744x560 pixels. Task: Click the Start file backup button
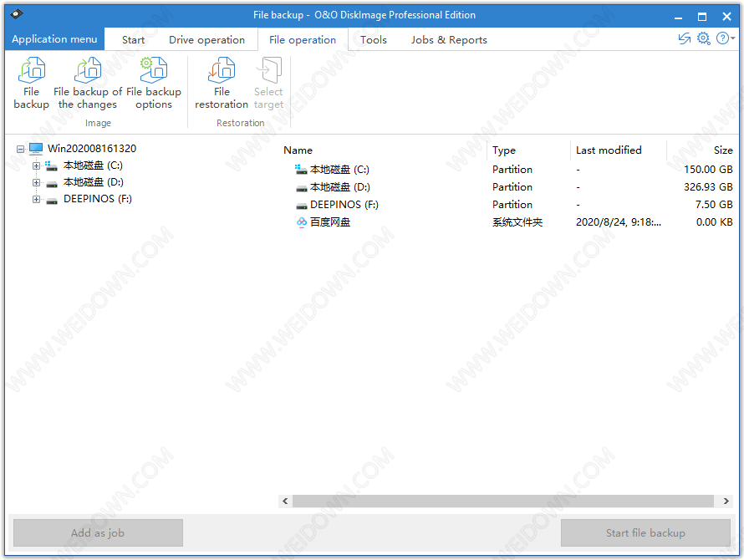[x=645, y=533]
